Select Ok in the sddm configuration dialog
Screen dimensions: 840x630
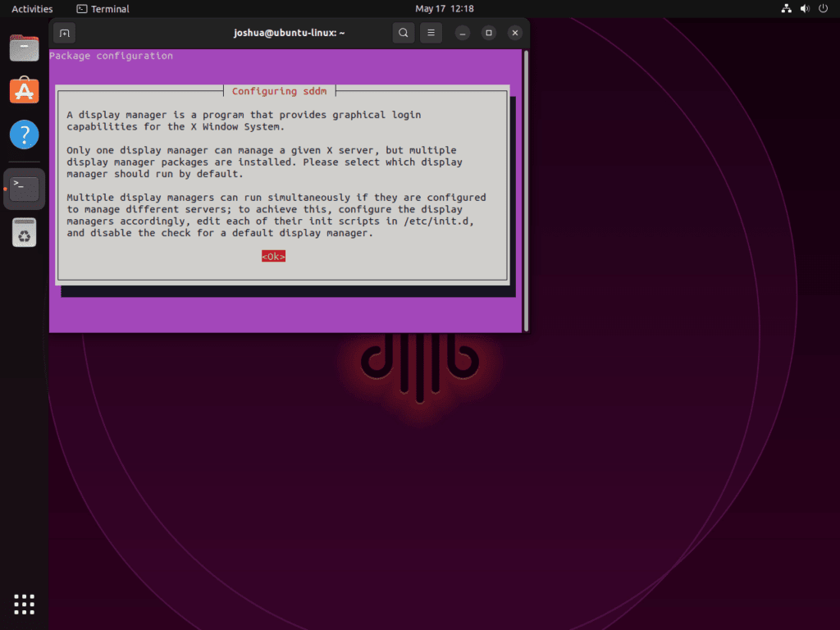click(x=273, y=256)
